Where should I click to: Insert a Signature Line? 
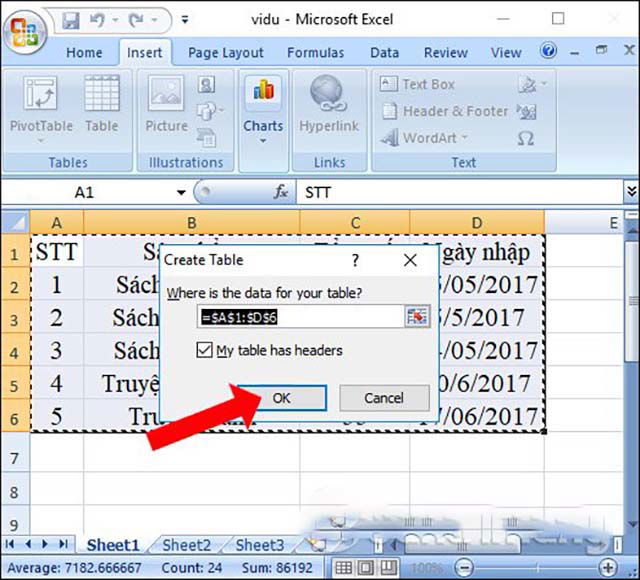531,85
